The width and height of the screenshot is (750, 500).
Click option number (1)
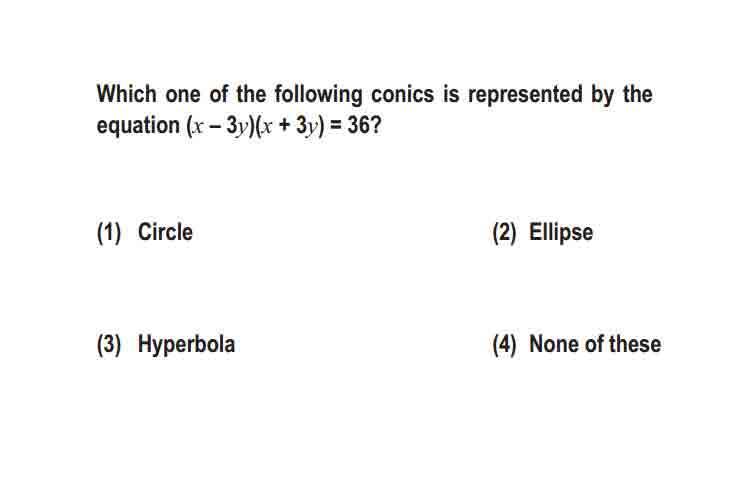pyautogui.click(x=109, y=233)
